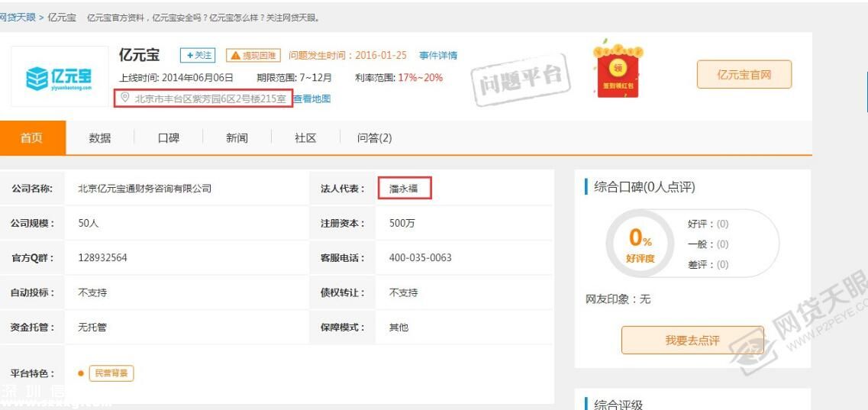Click the 综合口碑(0人点评) heading
This screenshot has width=868, height=410.
(x=644, y=187)
